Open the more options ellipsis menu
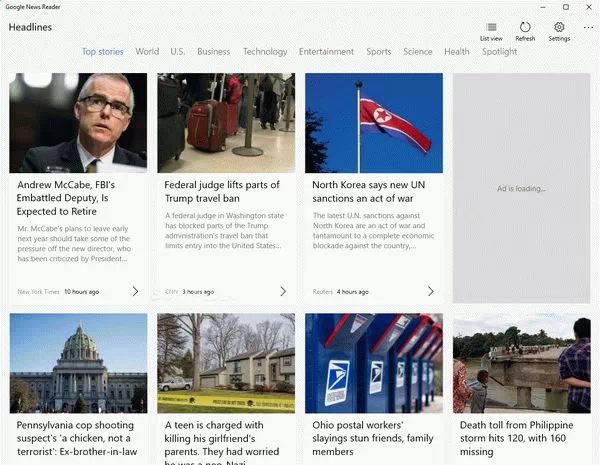 588,27
